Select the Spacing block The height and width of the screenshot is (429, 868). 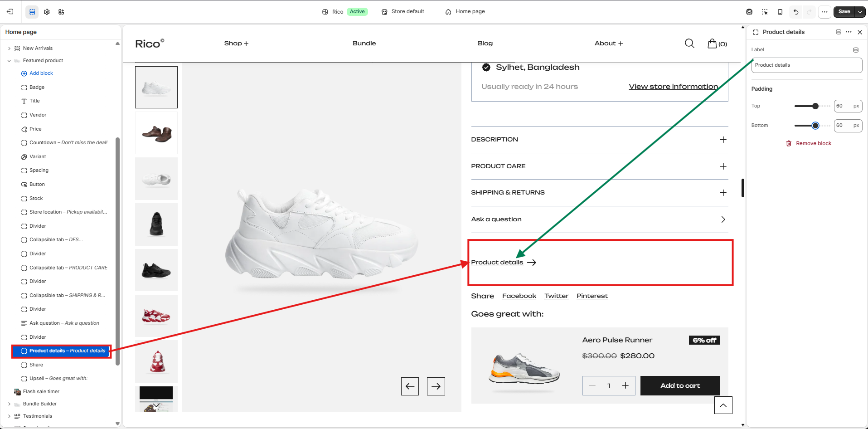click(39, 171)
